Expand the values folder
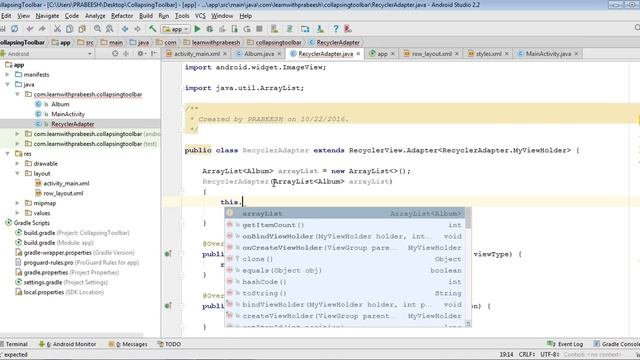This screenshot has width=640, height=360. coord(17,213)
